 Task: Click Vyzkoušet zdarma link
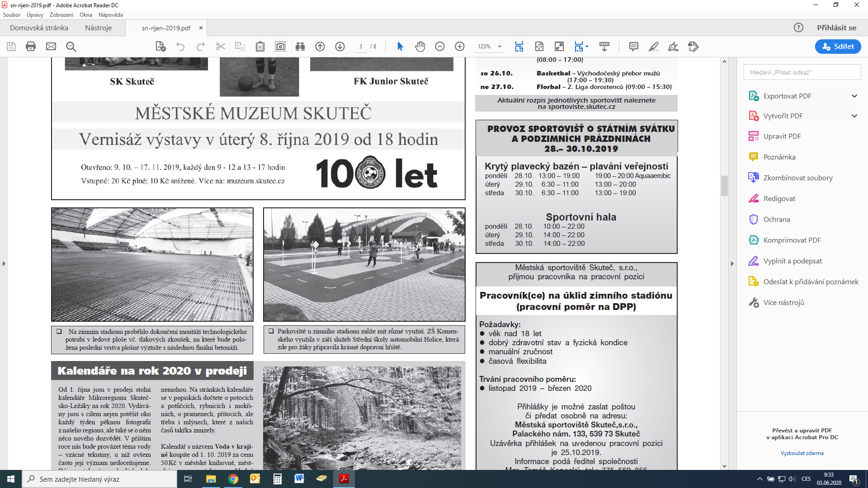tap(802, 453)
